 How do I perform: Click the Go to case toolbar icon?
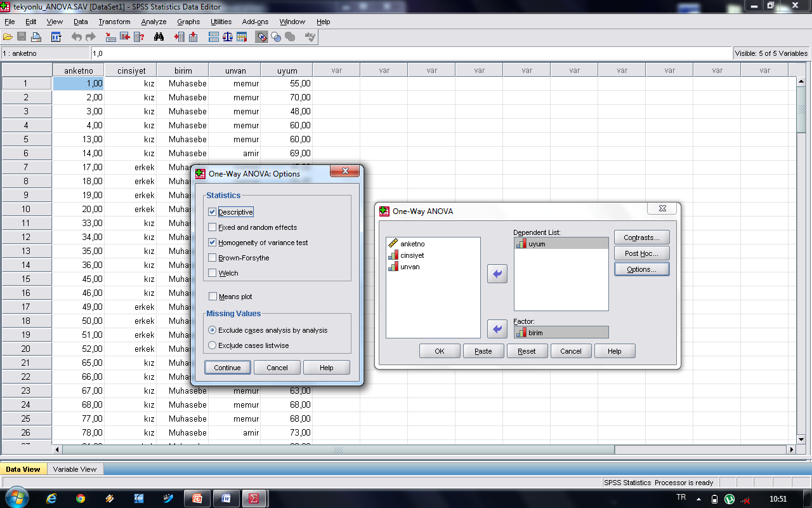point(111,37)
